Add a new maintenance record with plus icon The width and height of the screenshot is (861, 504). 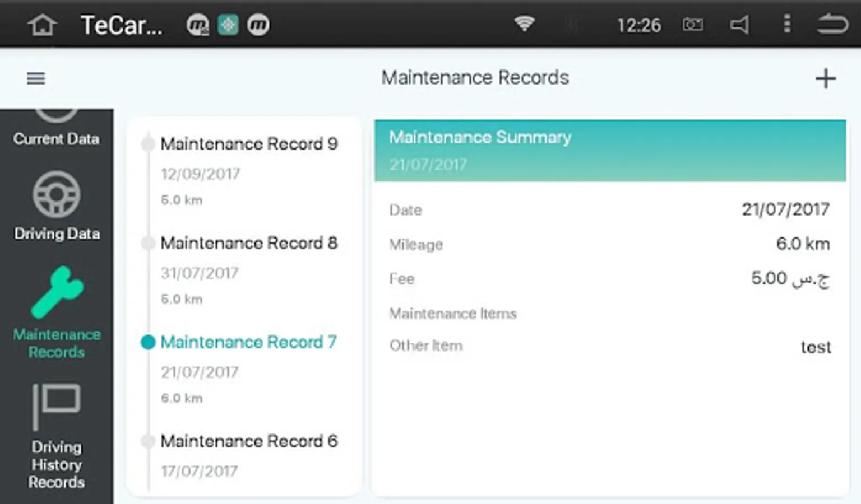[825, 78]
